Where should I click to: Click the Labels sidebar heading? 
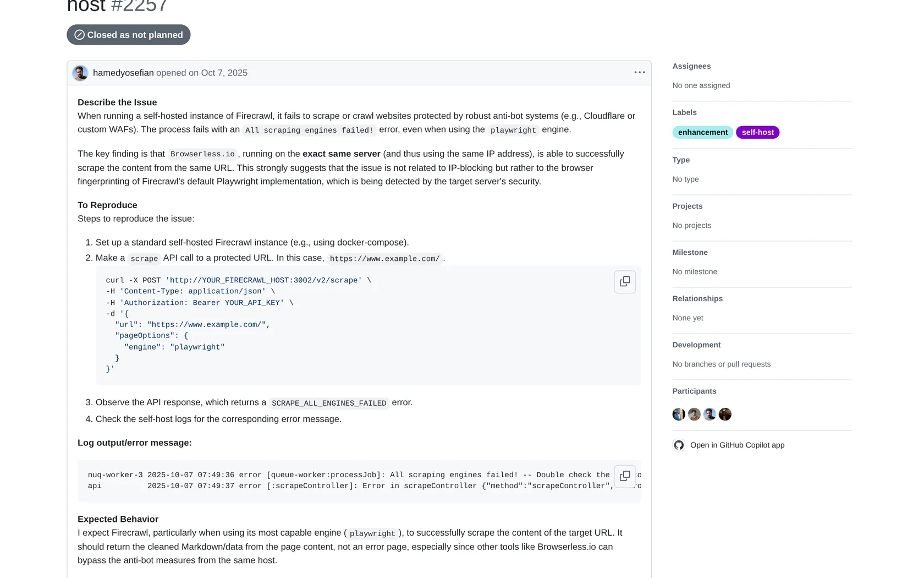point(684,112)
